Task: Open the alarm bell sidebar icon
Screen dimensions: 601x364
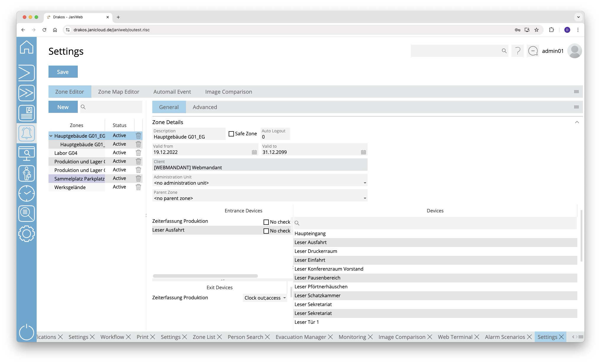Action: click(27, 133)
